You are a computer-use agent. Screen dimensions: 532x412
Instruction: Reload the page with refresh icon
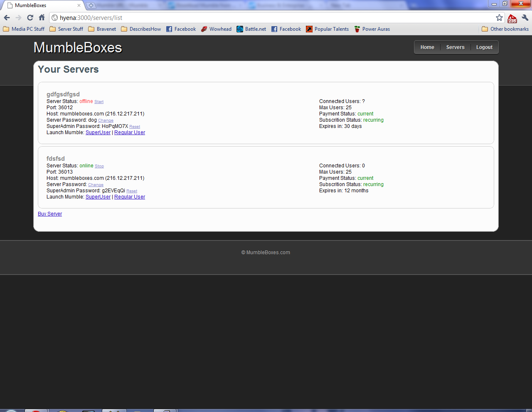[x=30, y=17]
